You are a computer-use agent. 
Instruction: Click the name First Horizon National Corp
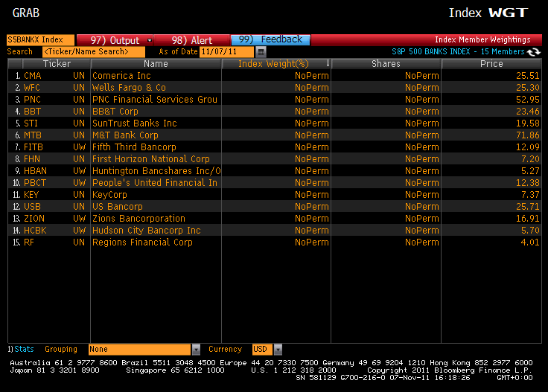click(x=151, y=159)
